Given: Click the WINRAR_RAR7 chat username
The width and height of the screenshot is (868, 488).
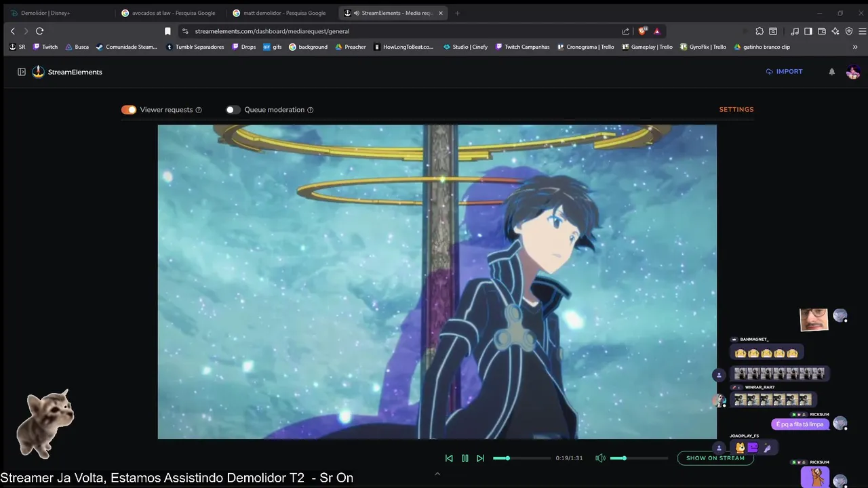Looking at the screenshot, I should click(759, 387).
